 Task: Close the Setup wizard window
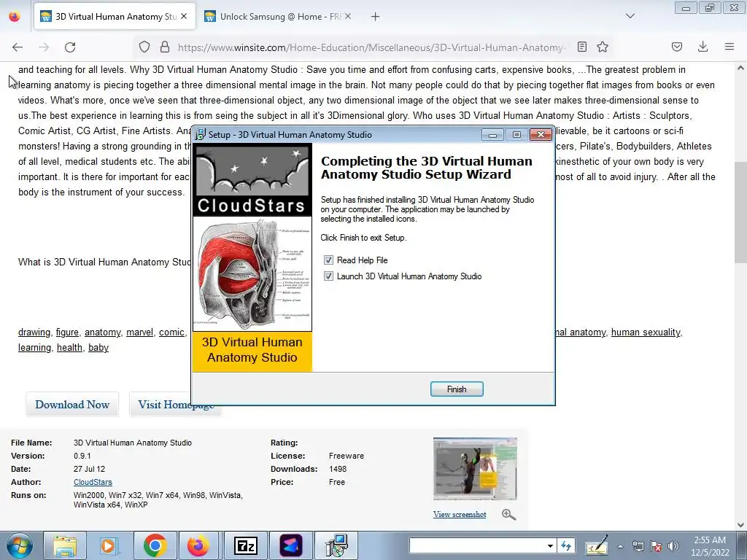[541, 135]
